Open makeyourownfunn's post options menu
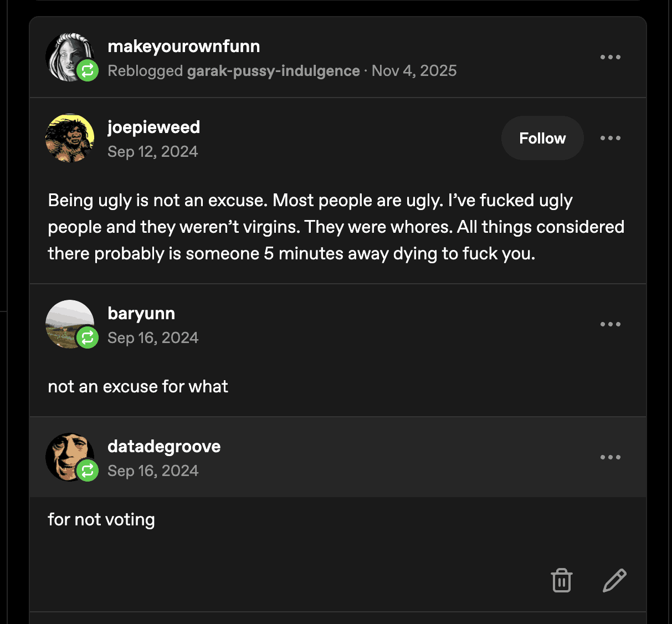Viewport: 672px width, 624px height. [610, 57]
